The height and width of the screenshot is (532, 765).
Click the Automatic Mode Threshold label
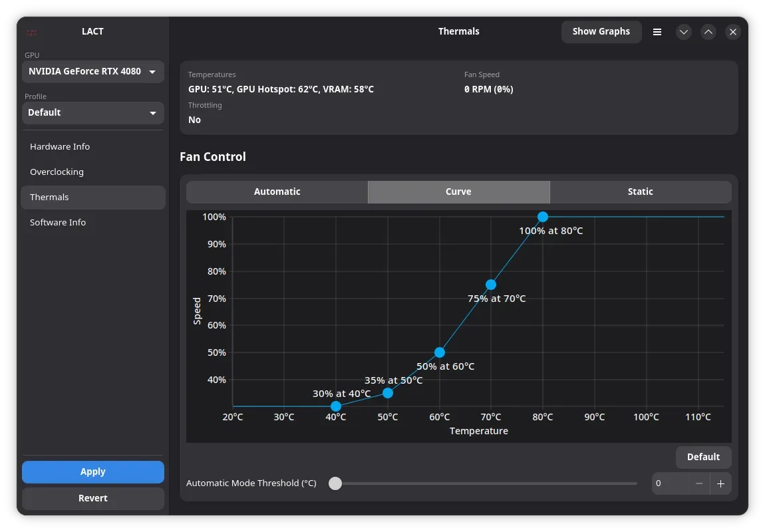(x=251, y=483)
